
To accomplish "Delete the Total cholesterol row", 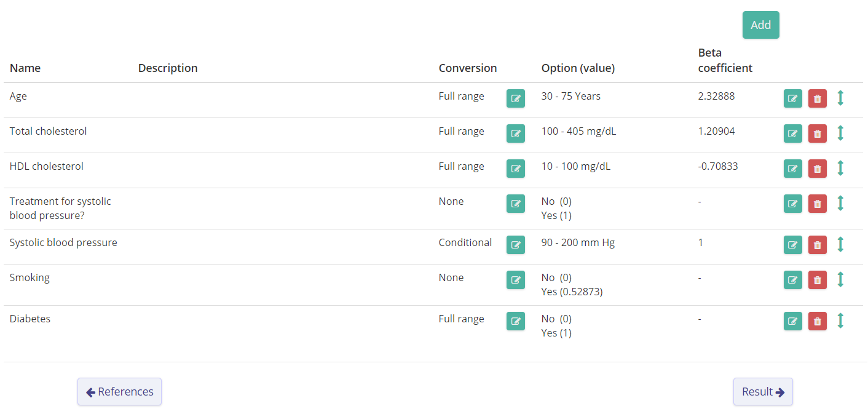I will (817, 133).
